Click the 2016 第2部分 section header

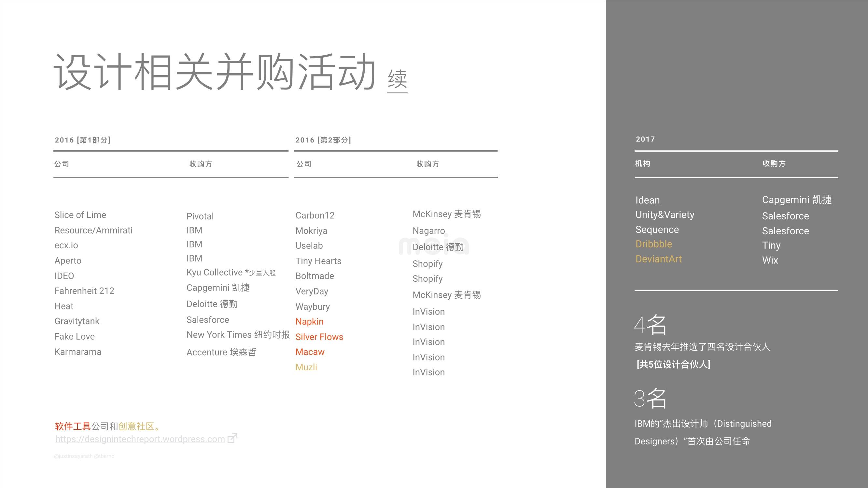pyautogui.click(x=323, y=140)
